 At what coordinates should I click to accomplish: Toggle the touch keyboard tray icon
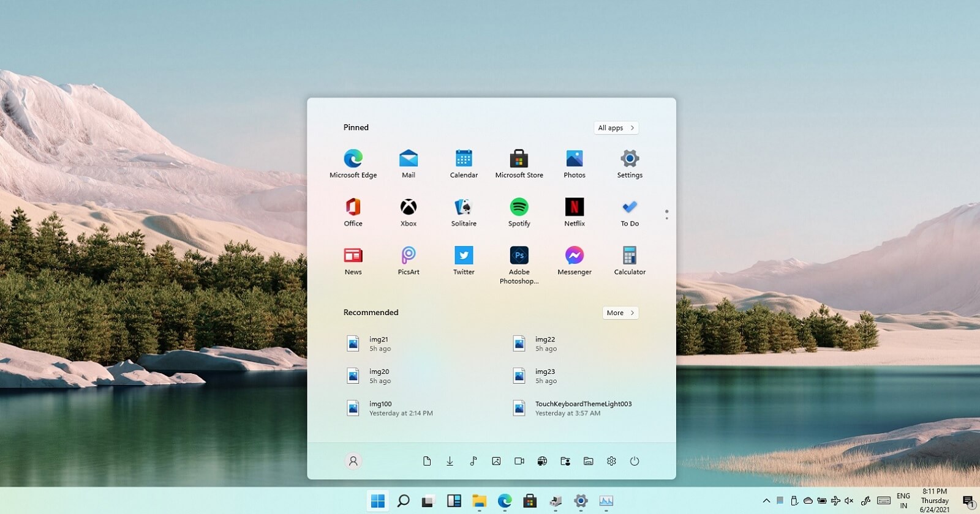coord(883,501)
